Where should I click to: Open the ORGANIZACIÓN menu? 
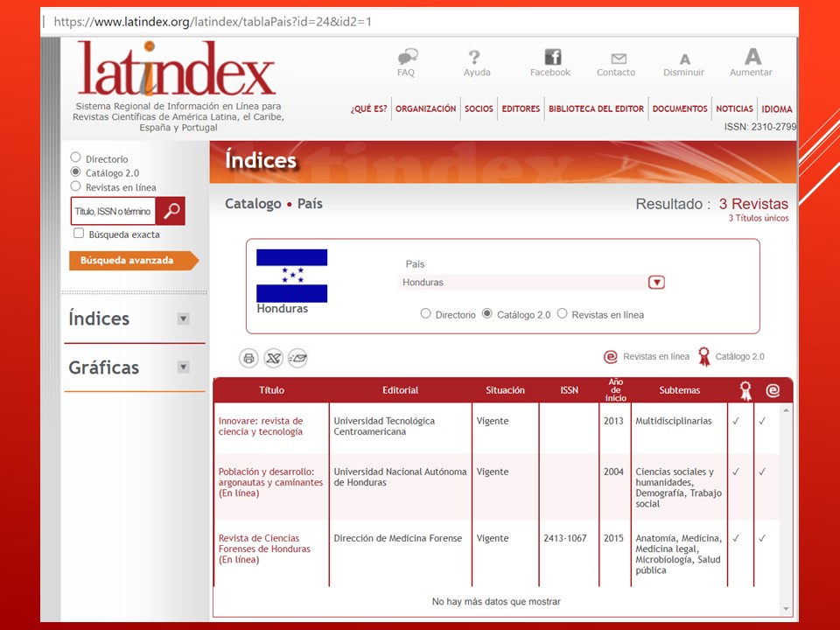[426, 108]
